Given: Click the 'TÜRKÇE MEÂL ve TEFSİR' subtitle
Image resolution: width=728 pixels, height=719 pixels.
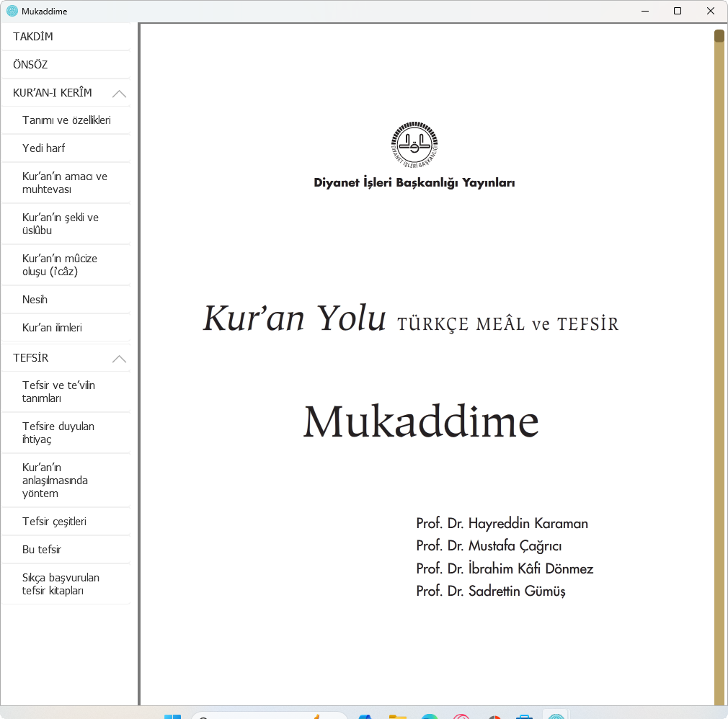Looking at the screenshot, I should pos(508,323).
